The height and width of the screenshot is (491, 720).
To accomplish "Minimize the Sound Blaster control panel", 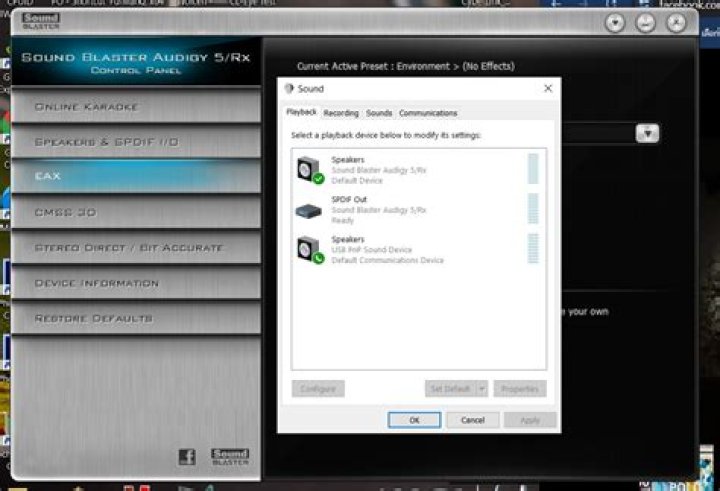I will pyautogui.click(x=645, y=23).
